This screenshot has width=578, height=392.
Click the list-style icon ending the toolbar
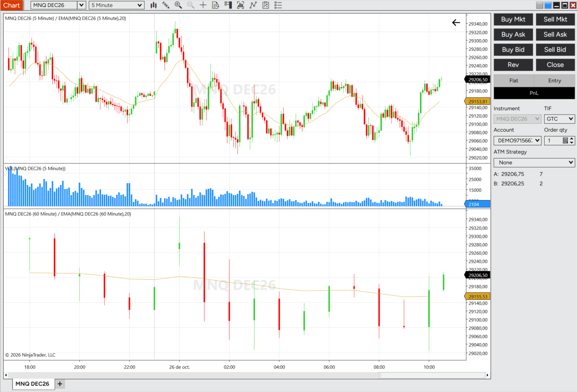(x=278, y=5)
